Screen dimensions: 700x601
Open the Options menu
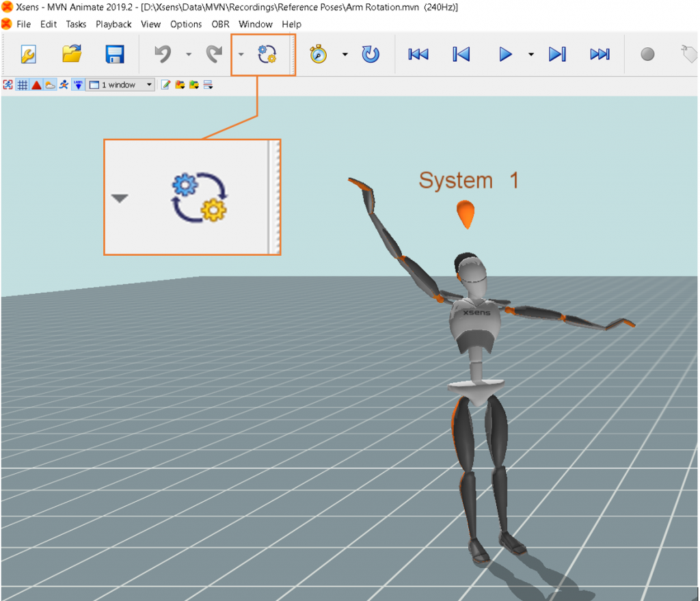pyautogui.click(x=186, y=24)
